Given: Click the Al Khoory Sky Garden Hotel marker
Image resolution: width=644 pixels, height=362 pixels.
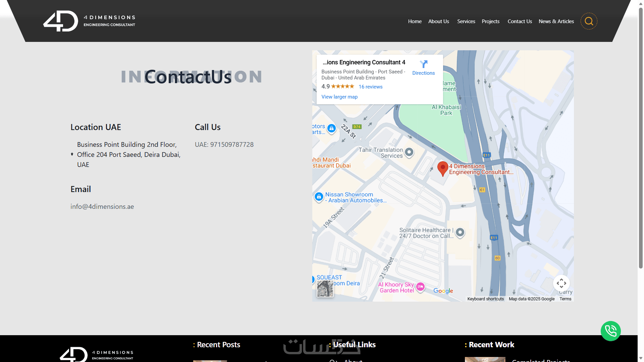Looking at the screenshot, I should (420, 287).
